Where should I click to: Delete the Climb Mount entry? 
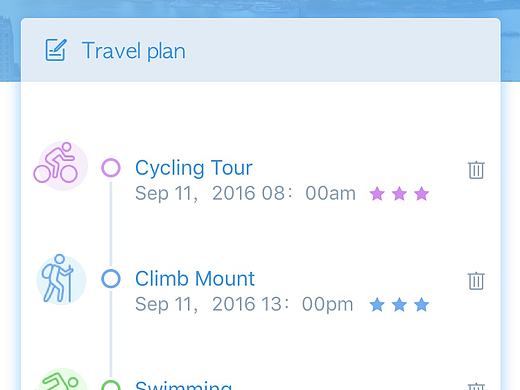[x=476, y=281]
